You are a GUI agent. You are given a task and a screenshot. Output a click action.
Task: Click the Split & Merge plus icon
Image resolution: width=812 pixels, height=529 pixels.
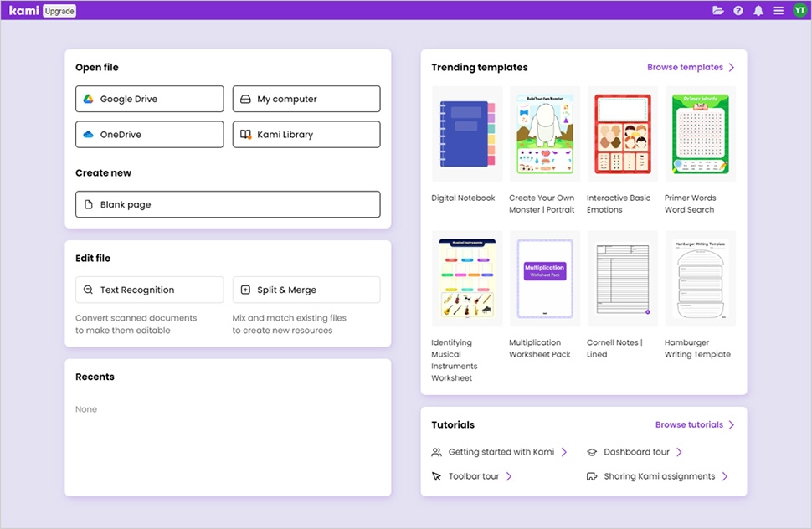click(x=245, y=290)
